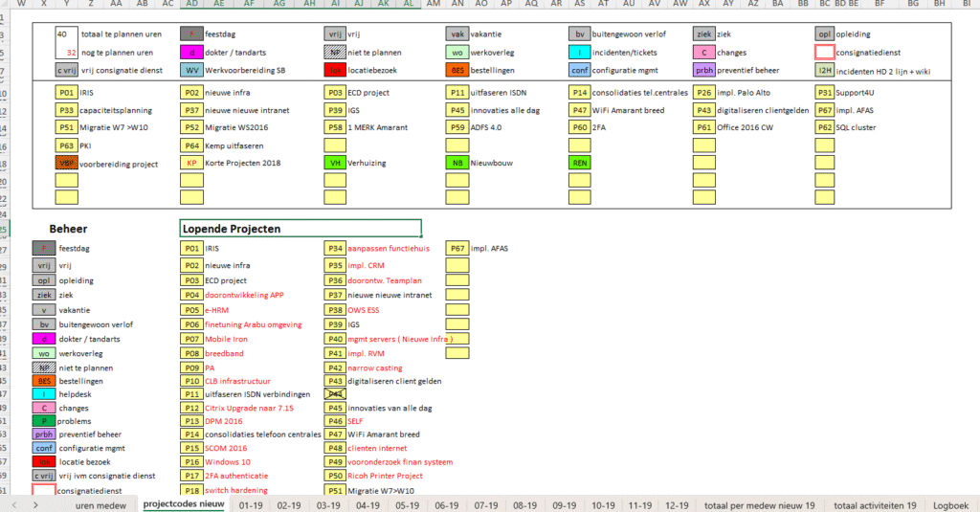The height and width of the screenshot is (512, 980).
Task: Open the '01-19' sheet tab
Action: pyautogui.click(x=252, y=504)
